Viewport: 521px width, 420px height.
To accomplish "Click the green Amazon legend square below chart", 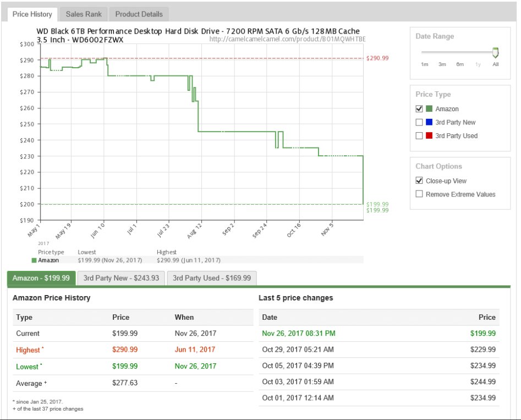I will [x=34, y=260].
